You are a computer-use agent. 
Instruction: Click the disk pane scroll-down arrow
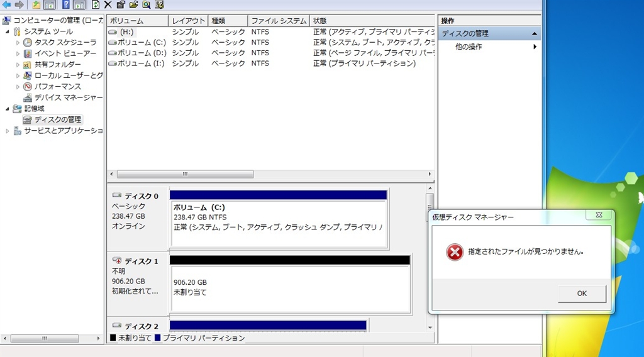[430, 327]
